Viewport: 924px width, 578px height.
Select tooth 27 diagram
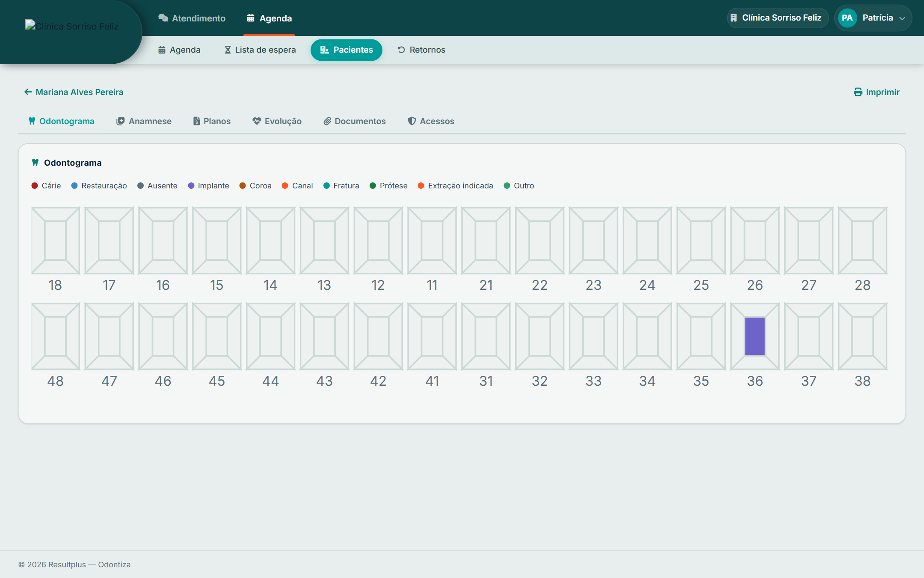(x=809, y=240)
